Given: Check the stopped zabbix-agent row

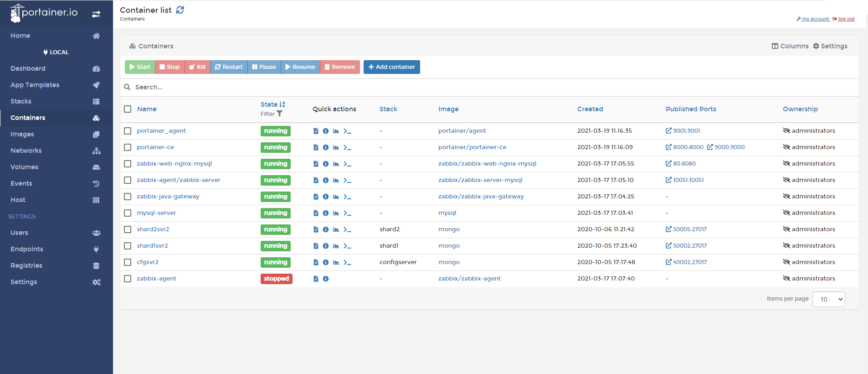Looking at the screenshot, I should [128, 279].
